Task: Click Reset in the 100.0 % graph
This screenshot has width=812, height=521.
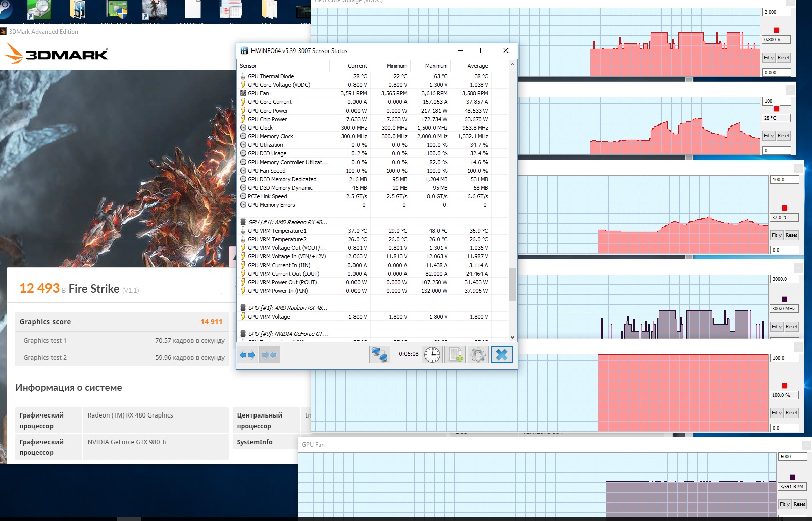Action: pyautogui.click(x=792, y=413)
